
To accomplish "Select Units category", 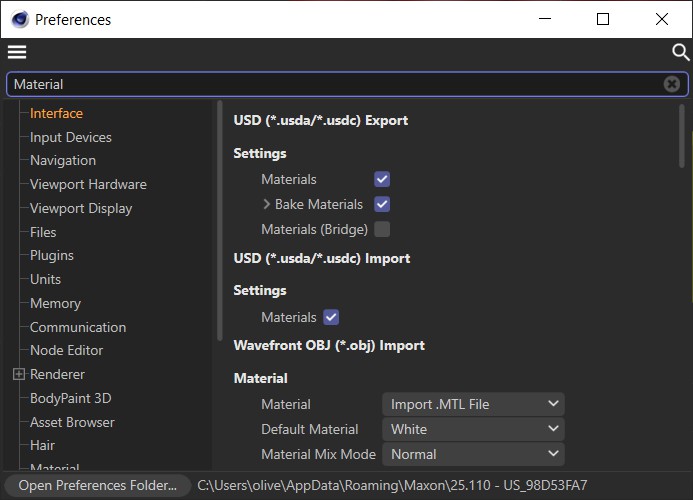I will pos(45,279).
